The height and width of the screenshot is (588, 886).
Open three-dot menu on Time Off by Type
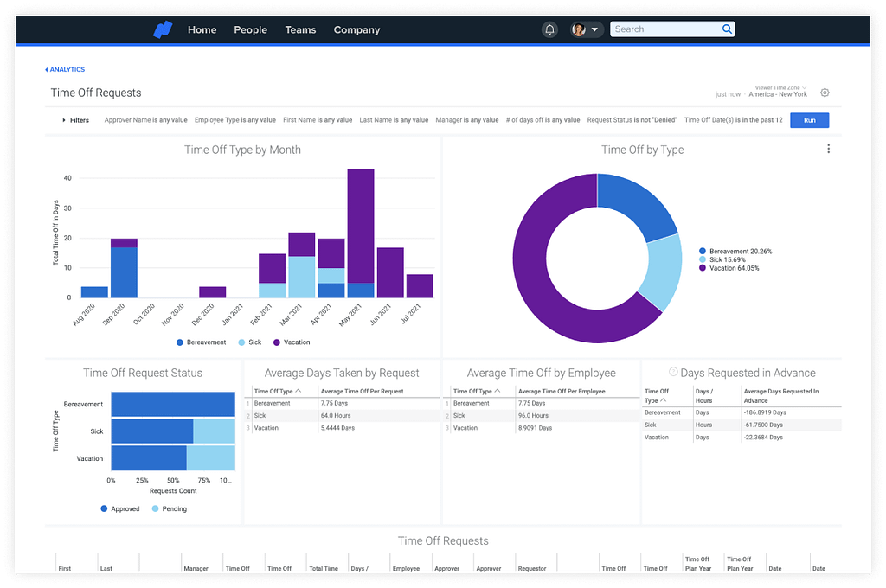[x=828, y=150]
